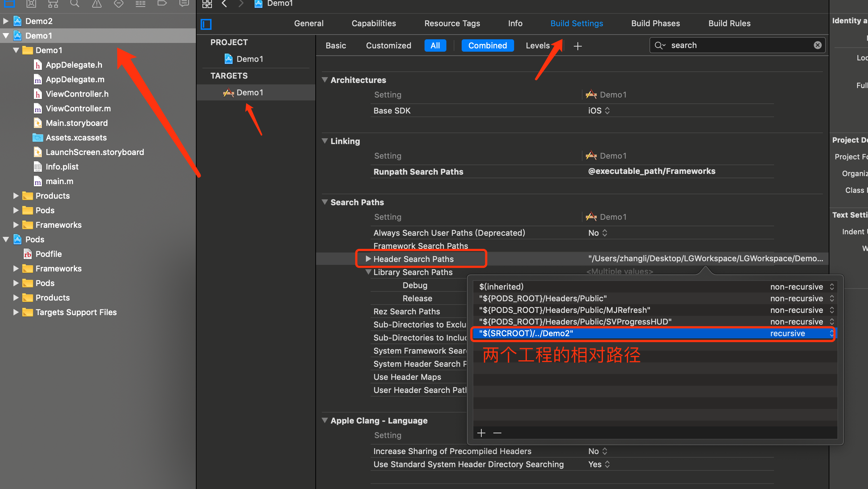This screenshot has width=868, height=489.
Task: Open LaunchScreen.storyboard file
Action: click(x=95, y=152)
